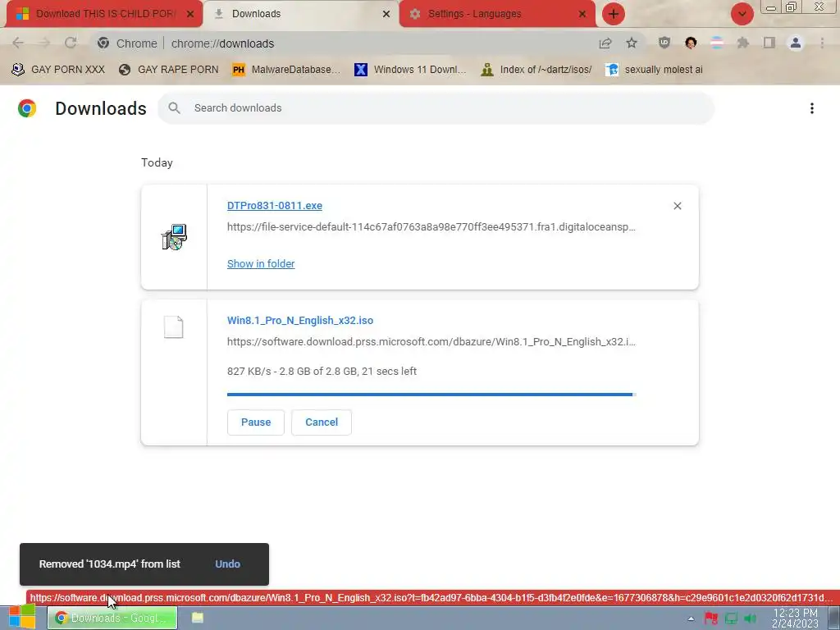The image size is (840, 630).
Task: Expand the tab search dropdown arrow
Action: click(742, 14)
